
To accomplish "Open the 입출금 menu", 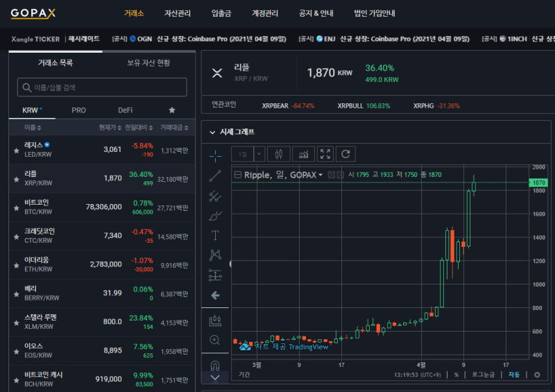I will click(221, 13).
